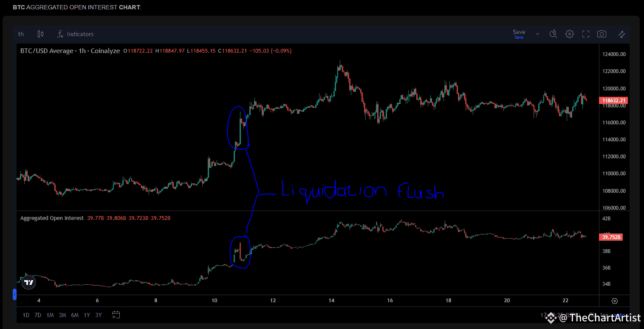The height and width of the screenshot is (329, 644).
Task: Open the go-to-date calendar icon
Action: coord(116,315)
